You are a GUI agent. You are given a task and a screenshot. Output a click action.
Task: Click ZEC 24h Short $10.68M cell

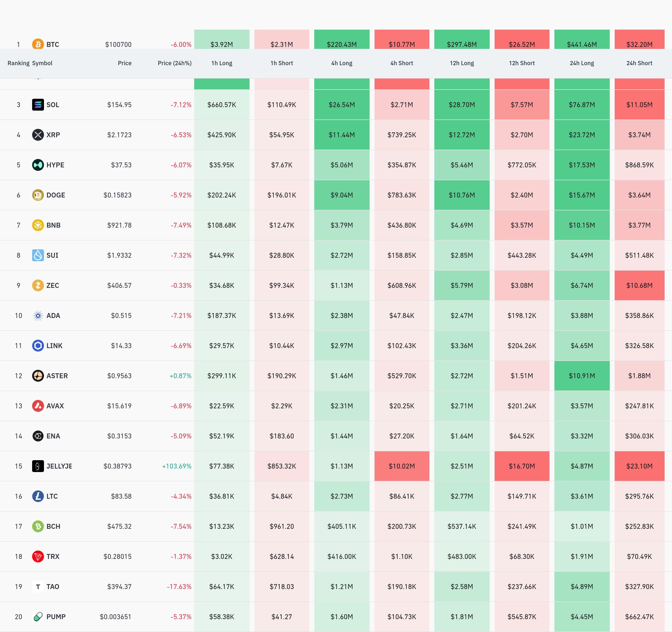click(x=639, y=285)
